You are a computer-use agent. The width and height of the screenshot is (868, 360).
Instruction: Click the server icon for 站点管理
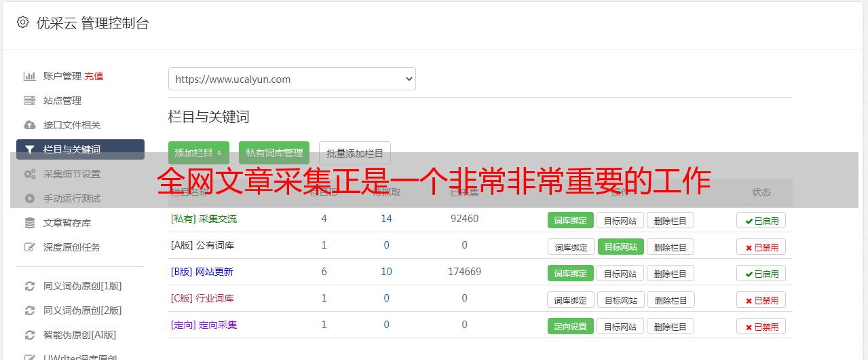pos(29,101)
